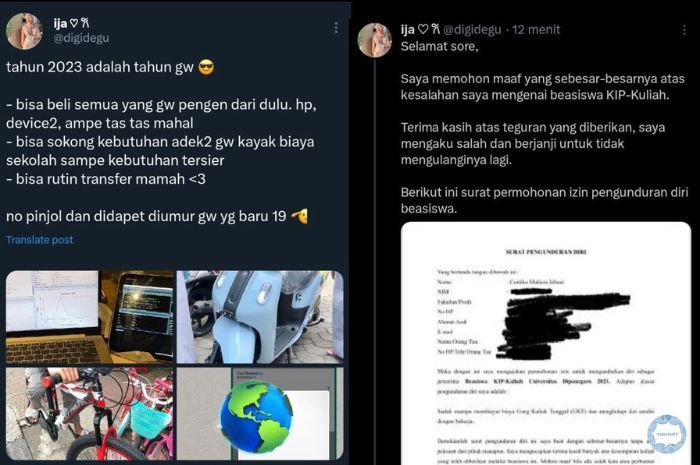Open the profile avatar on the left tweet
Viewport: 700px width, 465px height.
(x=24, y=31)
